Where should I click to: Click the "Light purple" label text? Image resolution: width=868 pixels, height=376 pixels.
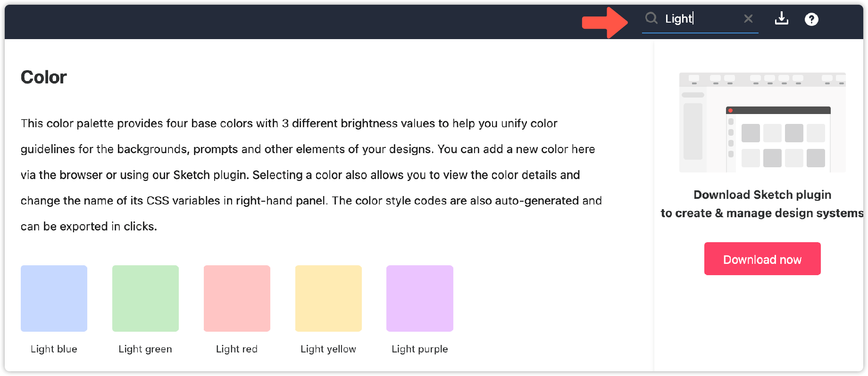click(420, 349)
